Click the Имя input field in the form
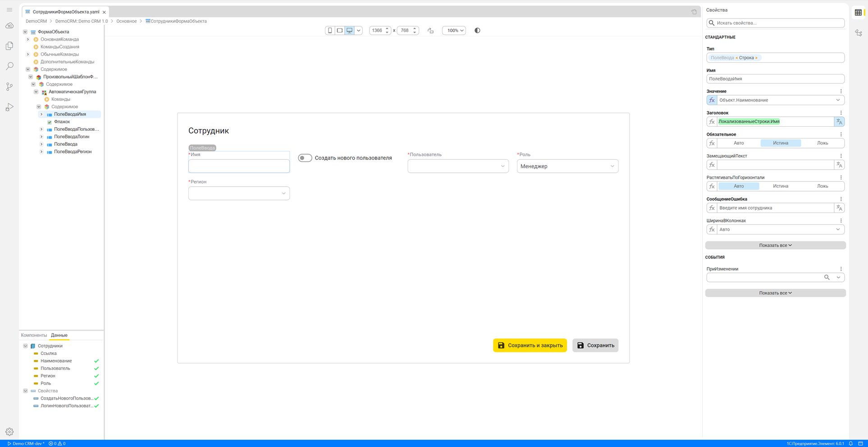Screen dimensions: 868x447 click(x=239, y=166)
